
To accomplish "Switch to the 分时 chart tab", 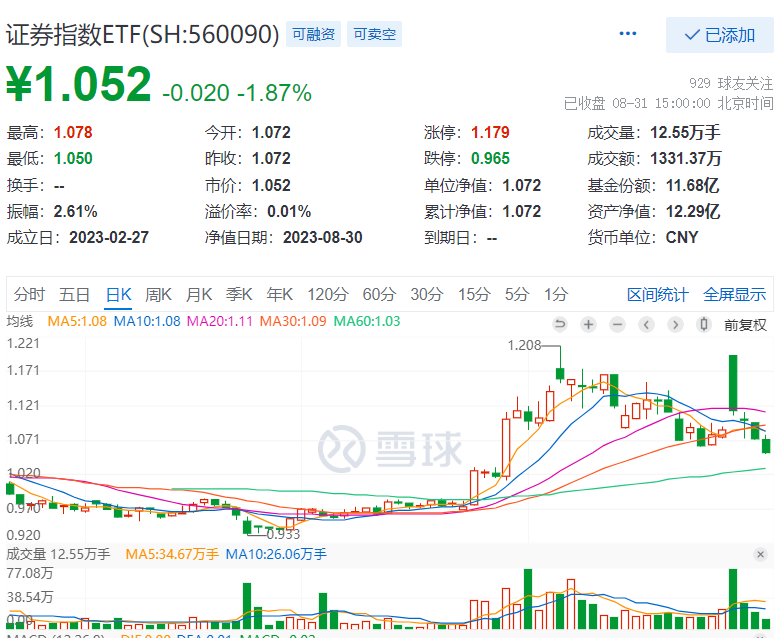I will coord(29,294).
